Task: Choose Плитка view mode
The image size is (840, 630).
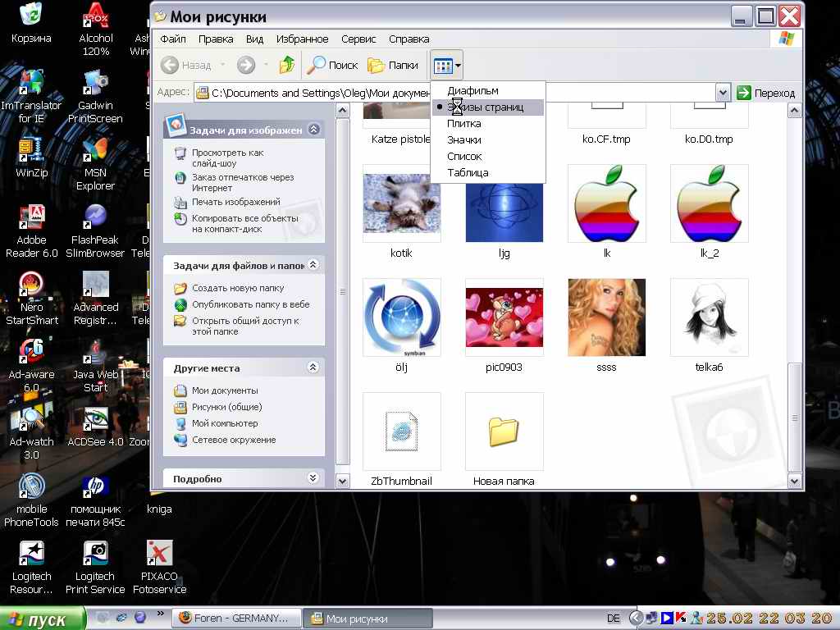Action: click(464, 124)
